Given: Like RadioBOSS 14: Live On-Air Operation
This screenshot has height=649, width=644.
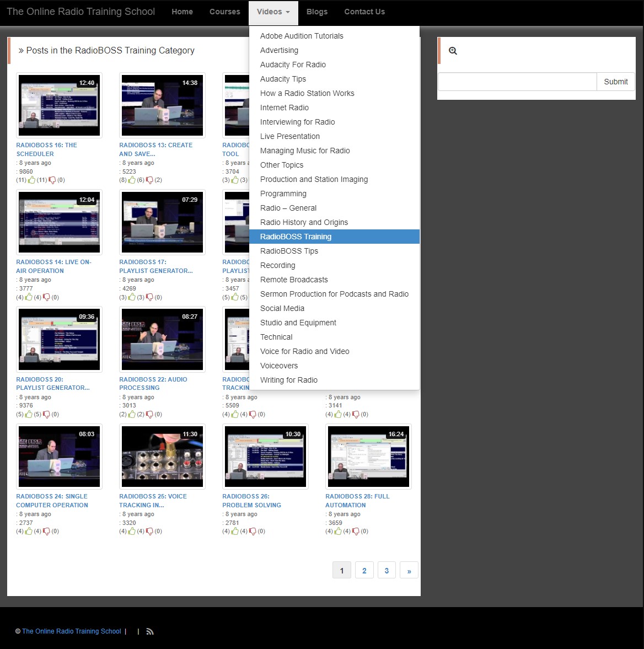Looking at the screenshot, I should coord(29,297).
